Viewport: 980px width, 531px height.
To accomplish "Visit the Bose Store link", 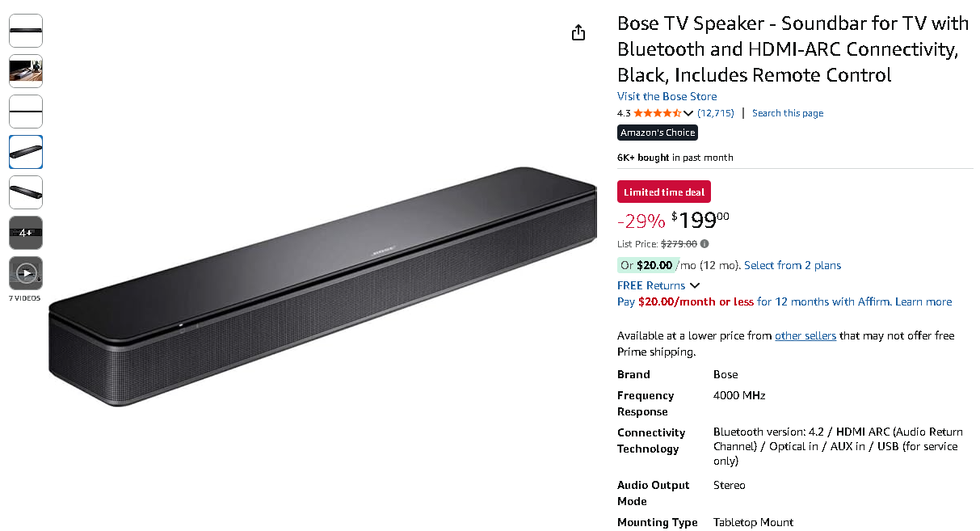I will coord(667,96).
